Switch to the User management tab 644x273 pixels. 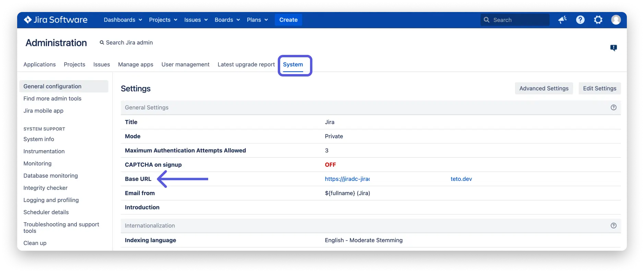click(185, 64)
